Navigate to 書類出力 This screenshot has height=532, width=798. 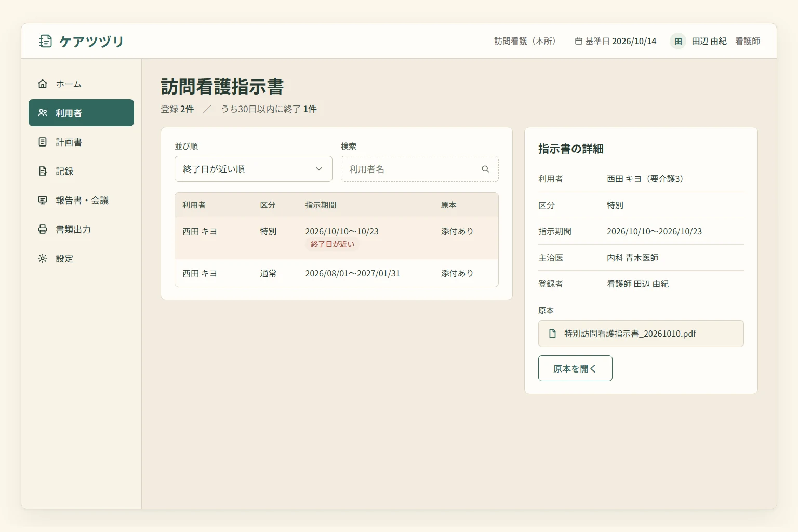[x=81, y=229]
